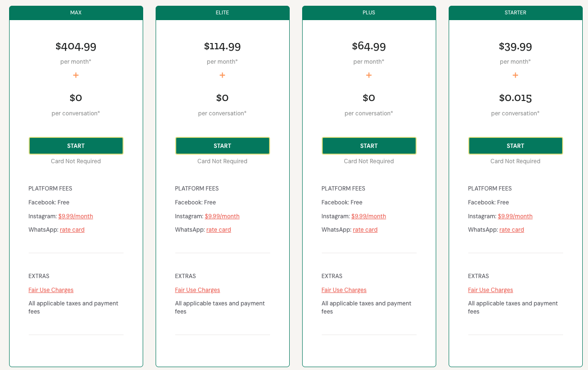588x370 pixels.
Task: Open Fair Use Charges link in ELITE plan
Action: coord(197,290)
